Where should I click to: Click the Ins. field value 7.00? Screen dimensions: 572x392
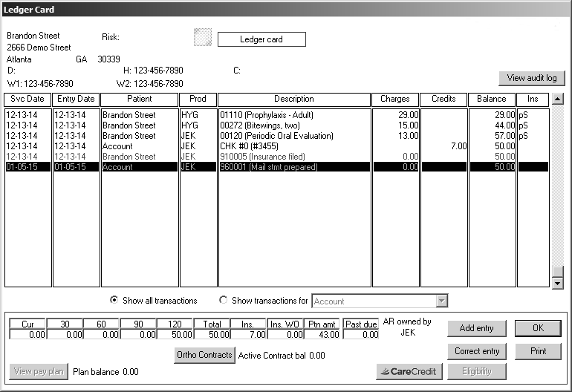248,334
